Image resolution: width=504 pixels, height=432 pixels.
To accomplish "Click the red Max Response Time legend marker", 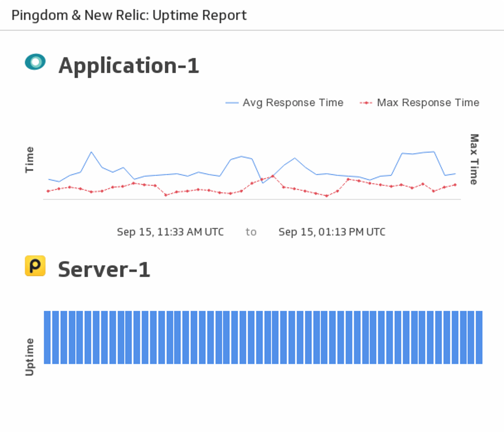I will 366,103.
